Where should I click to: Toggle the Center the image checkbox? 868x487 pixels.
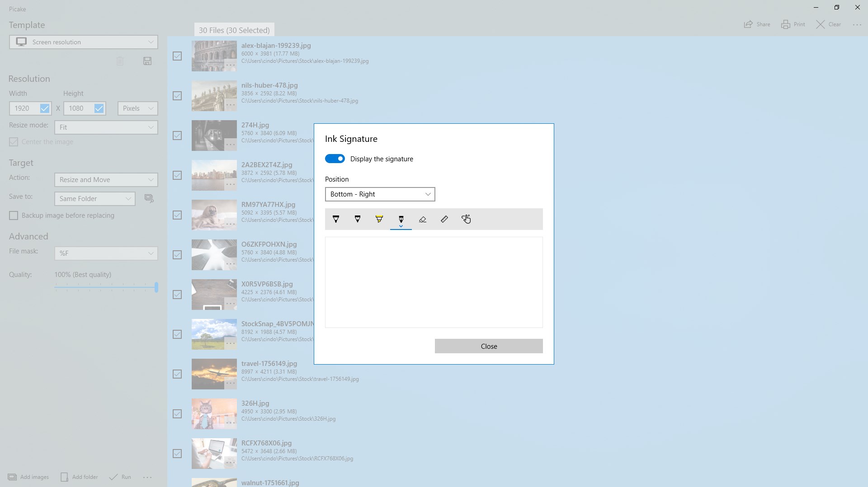pyautogui.click(x=14, y=142)
